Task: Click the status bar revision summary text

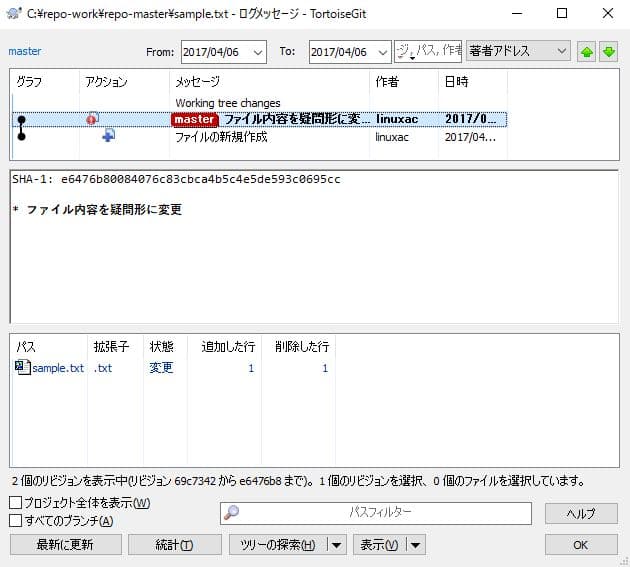Action: tap(298, 481)
